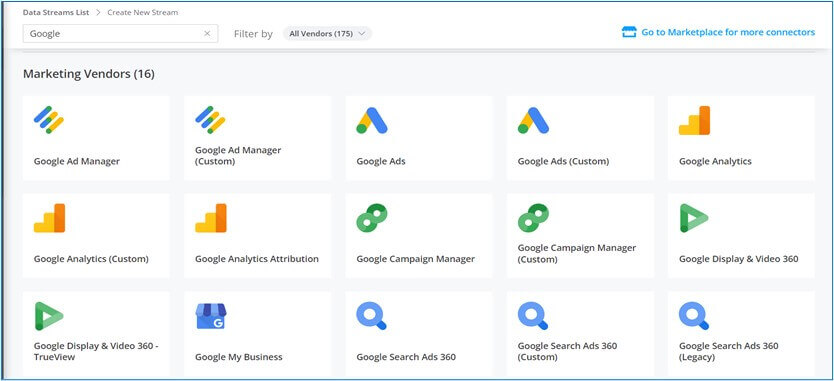Screen dimensions: 834x381
Task: Select Google Campaign Manager (Custom) label
Action: point(577,253)
